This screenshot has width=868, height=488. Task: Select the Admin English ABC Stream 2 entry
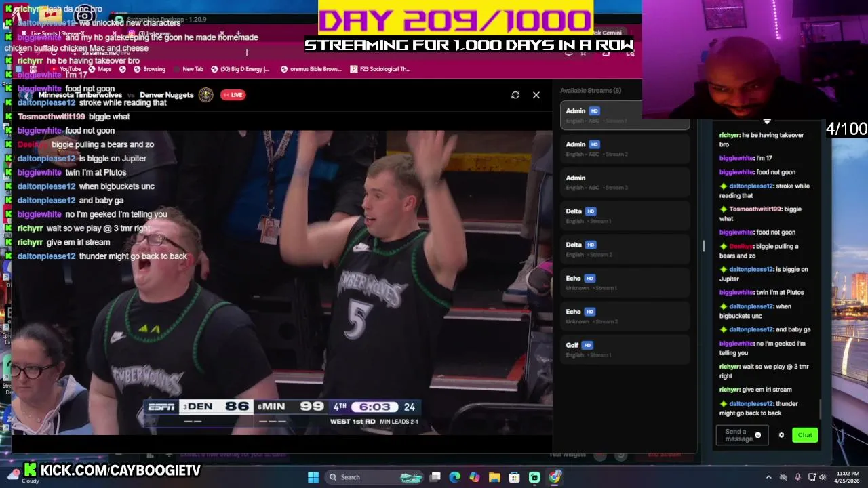click(x=625, y=148)
